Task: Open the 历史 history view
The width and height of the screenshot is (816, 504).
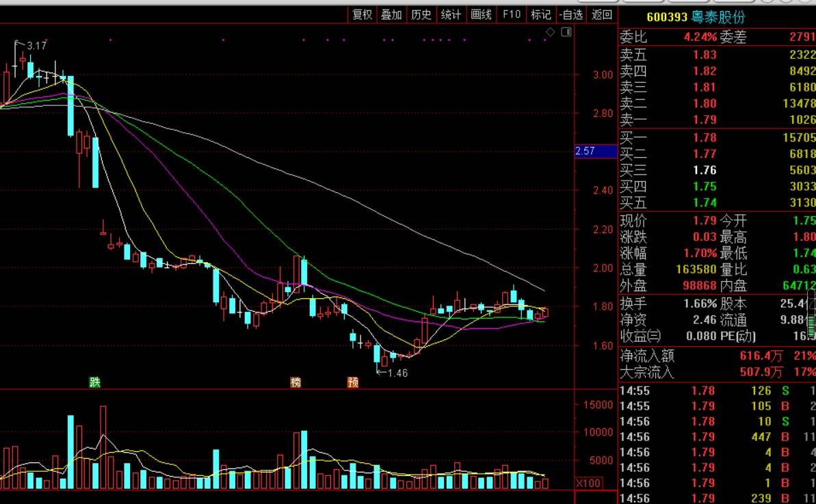Action: pos(421,14)
